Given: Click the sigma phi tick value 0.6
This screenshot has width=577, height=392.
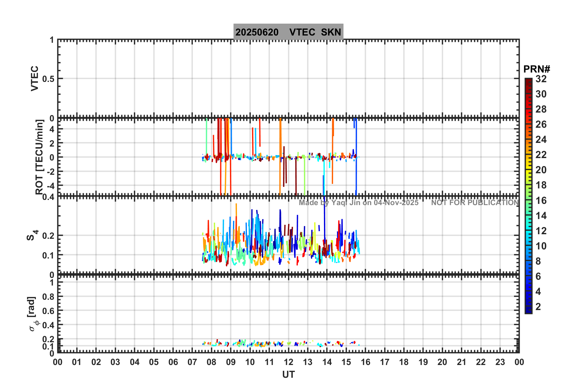Looking at the screenshot, I should click(48, 311).
